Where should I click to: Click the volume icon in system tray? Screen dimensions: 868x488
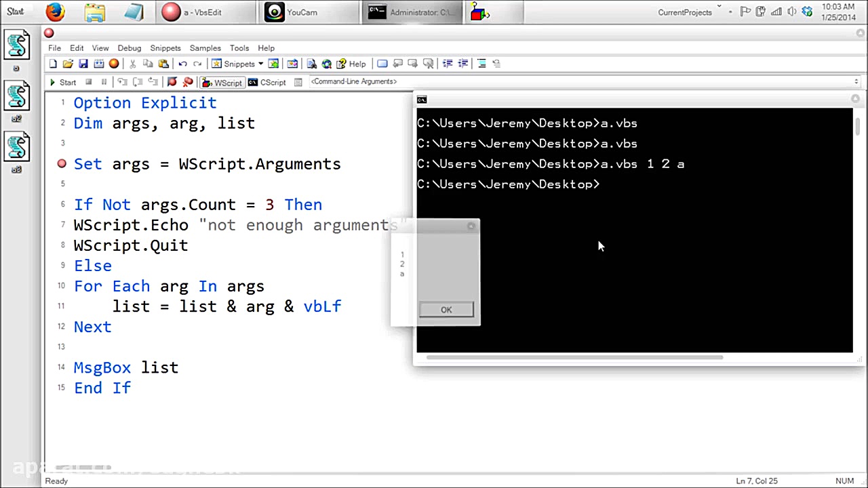pos(792,12)
